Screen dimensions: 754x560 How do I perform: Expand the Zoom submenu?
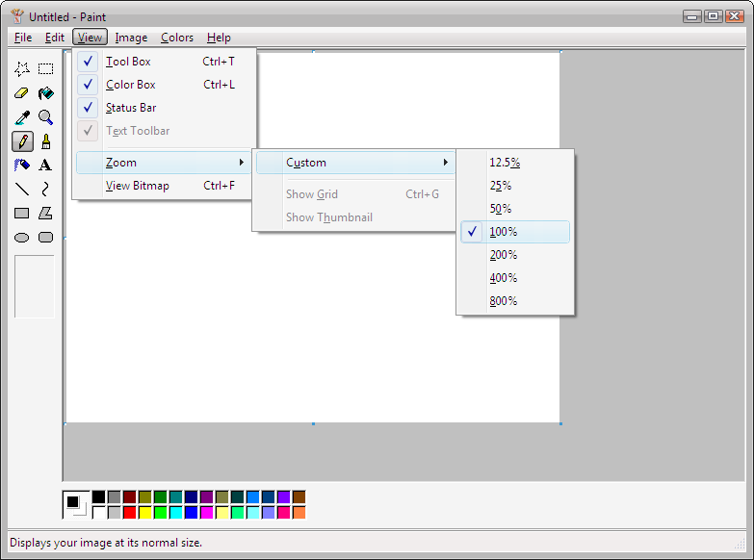click(x=164, y=163)
